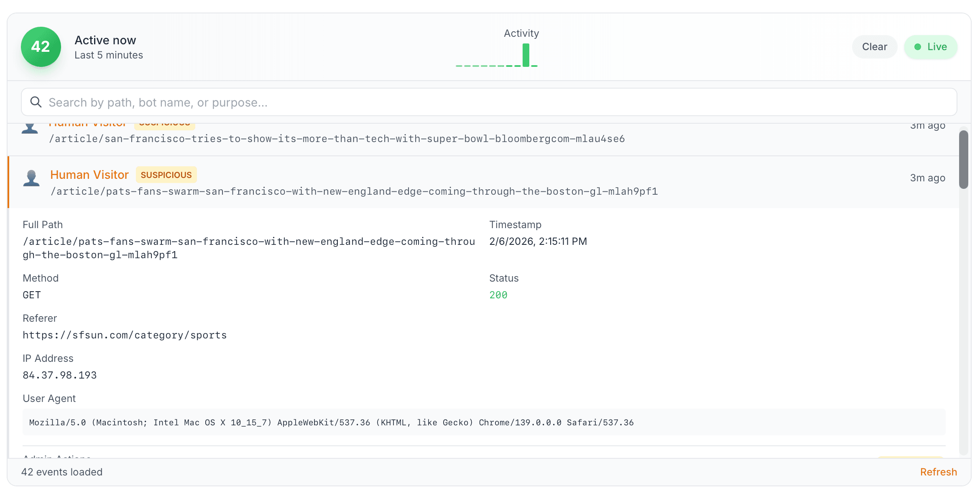
Task: Select the 200 status code value
Action: [x=498, y=295]
